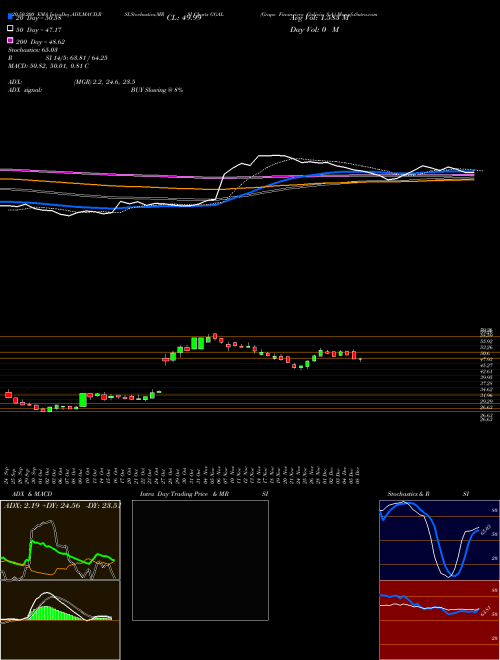The width and height of the screenshot is (500, 660).
Task: Click the 'Avg Vol: 1.583 M' text
Action: (319, 18)
